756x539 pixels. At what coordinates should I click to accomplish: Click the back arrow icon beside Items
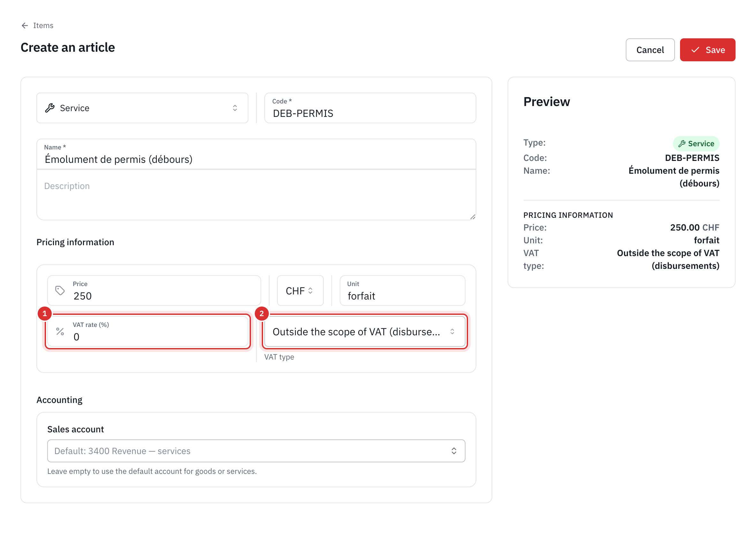pos(25,26)
